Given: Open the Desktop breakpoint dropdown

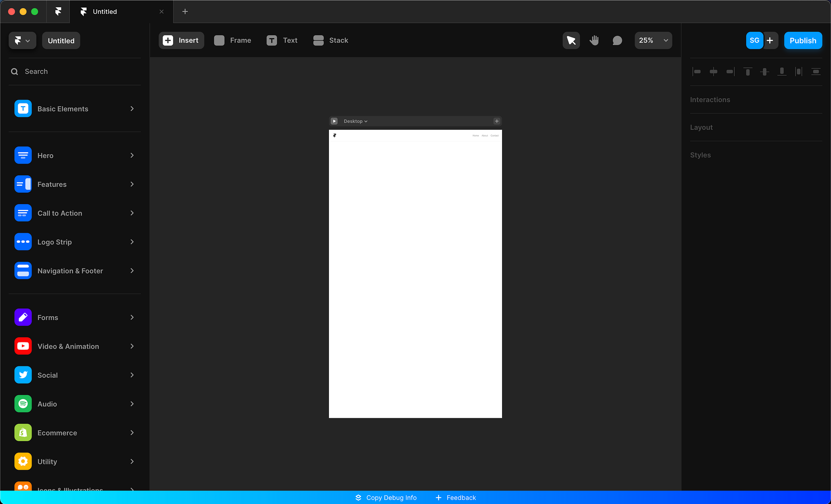Looking at the screenshot, I should point(355,121).
